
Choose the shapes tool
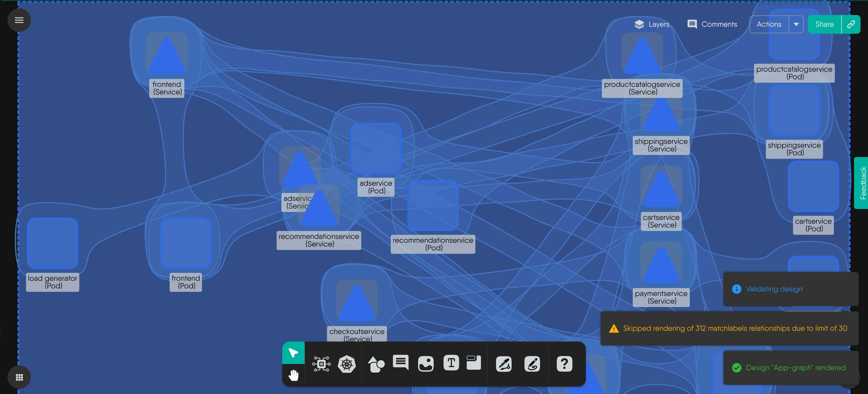[x=376, y=364]
